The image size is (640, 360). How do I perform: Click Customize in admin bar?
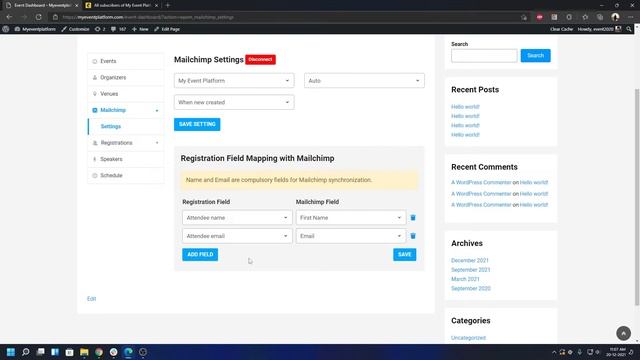click(x=76, y=29)
